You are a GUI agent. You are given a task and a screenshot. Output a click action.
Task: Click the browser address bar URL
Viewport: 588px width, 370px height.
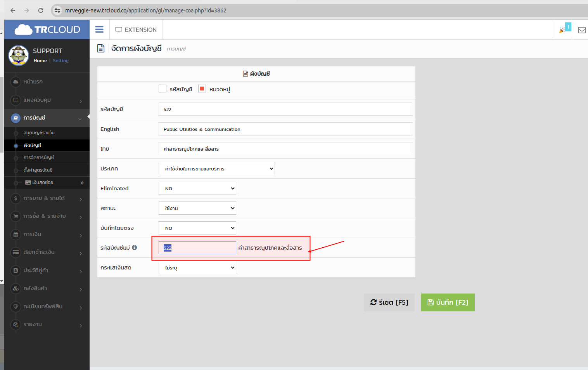coord(146,10)
